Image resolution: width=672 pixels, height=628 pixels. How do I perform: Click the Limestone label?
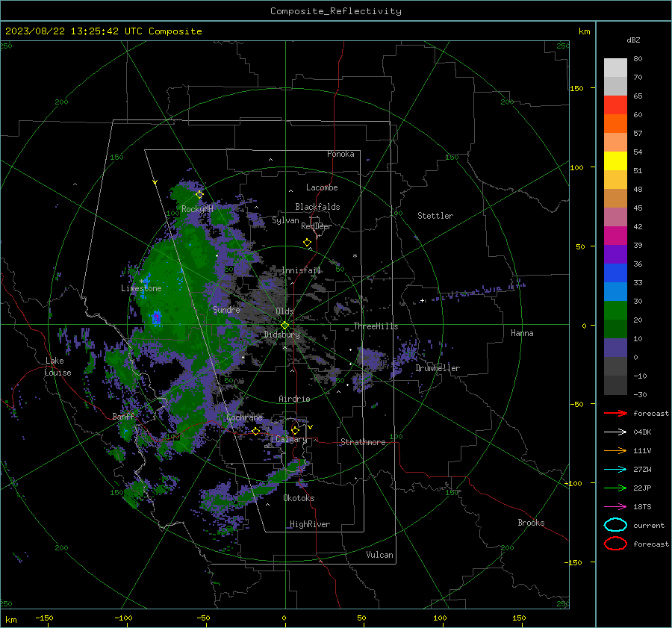141,288
